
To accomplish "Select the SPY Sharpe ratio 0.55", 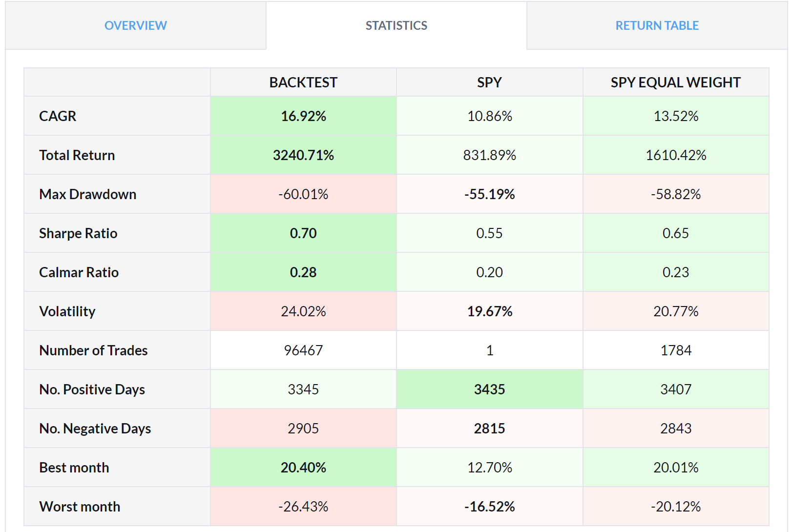I will 490,233.
